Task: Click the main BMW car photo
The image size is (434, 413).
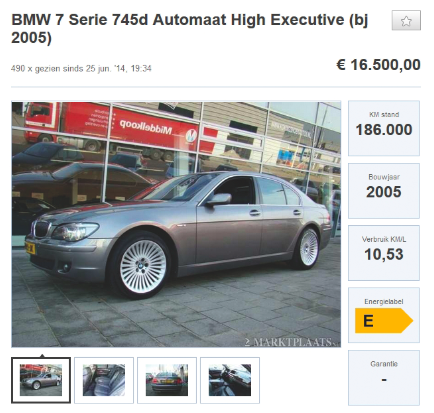Action: click(176, 224)
